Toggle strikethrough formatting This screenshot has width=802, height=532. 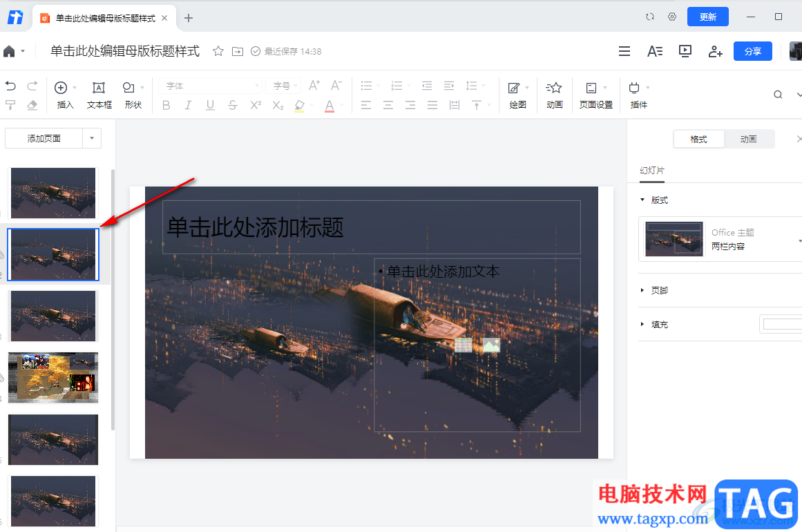pos(233,106)
